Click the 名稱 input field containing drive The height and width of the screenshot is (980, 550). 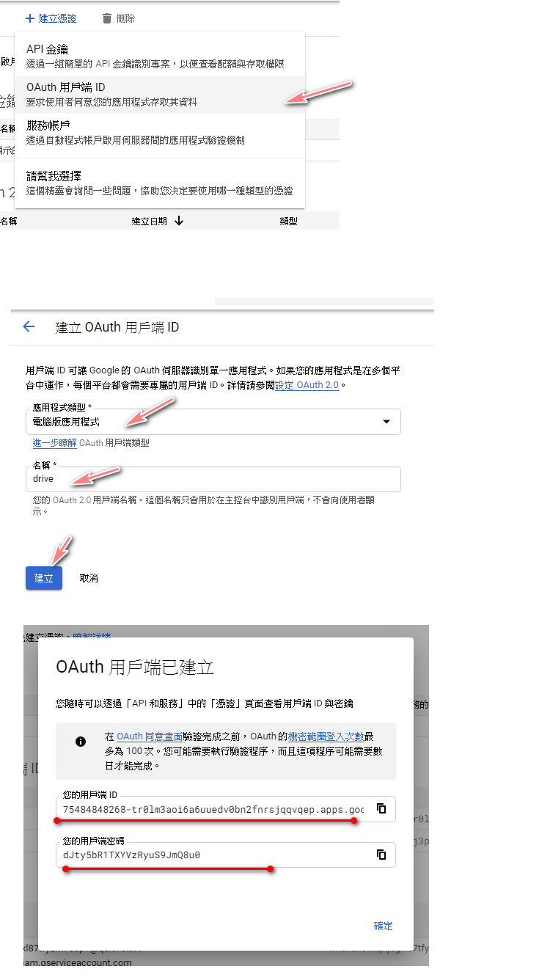[x=213, y=479]
